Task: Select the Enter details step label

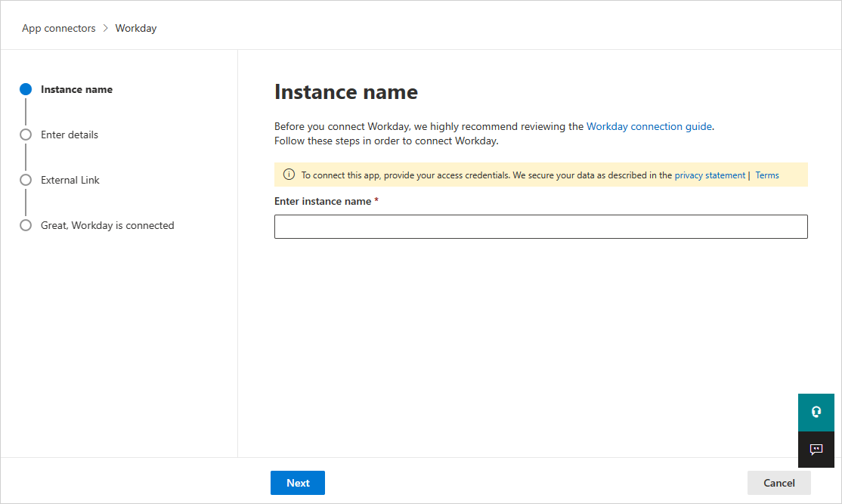Action: 70,134
